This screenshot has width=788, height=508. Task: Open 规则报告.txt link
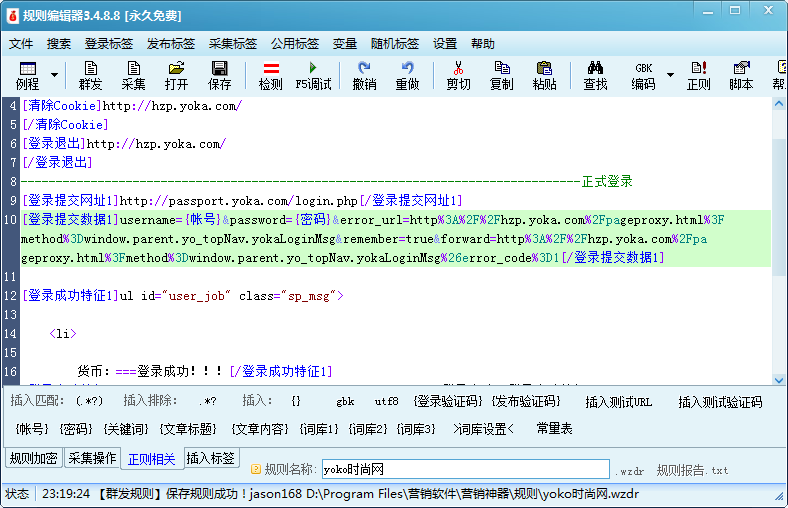pos(692,470)
